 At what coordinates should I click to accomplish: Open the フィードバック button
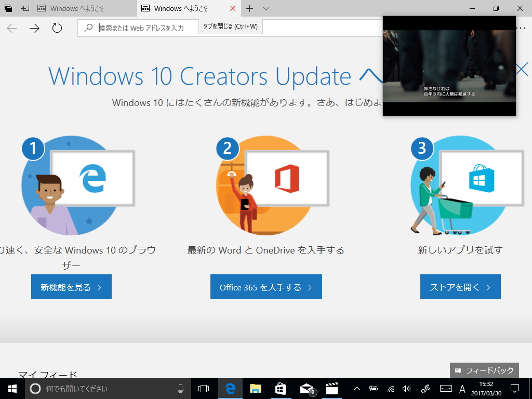coord(484,370)
